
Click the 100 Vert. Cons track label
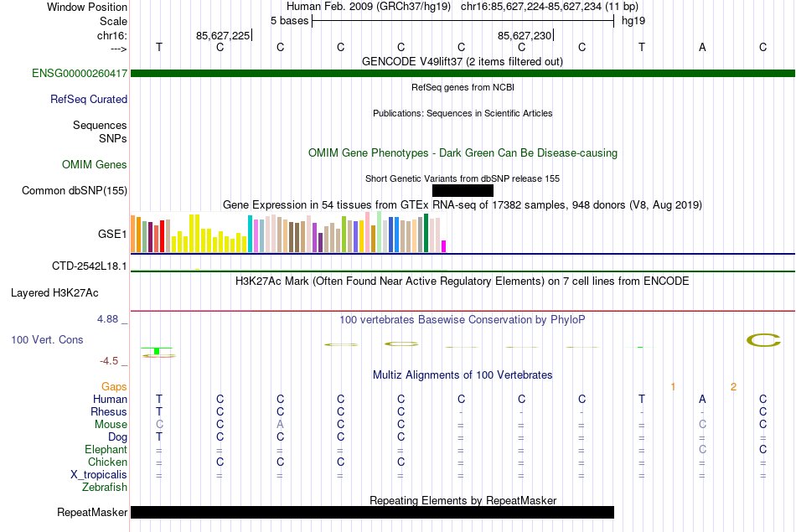(x=47, y=339)
